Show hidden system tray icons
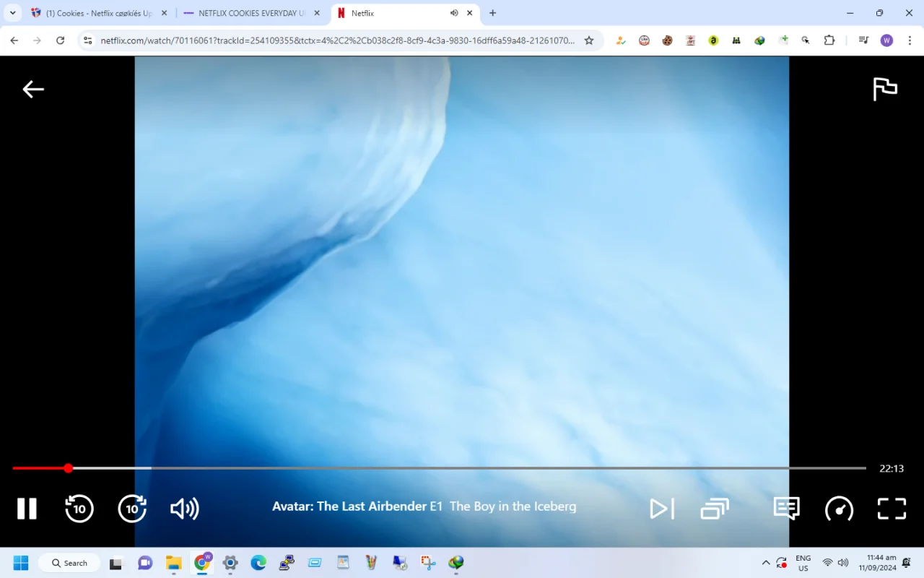 (x=766, y=563)
